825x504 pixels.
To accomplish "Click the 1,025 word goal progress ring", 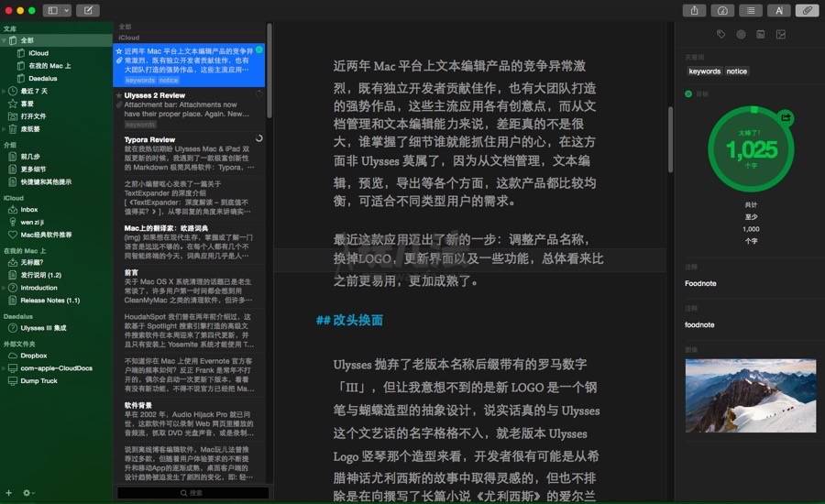I will 752,149.
